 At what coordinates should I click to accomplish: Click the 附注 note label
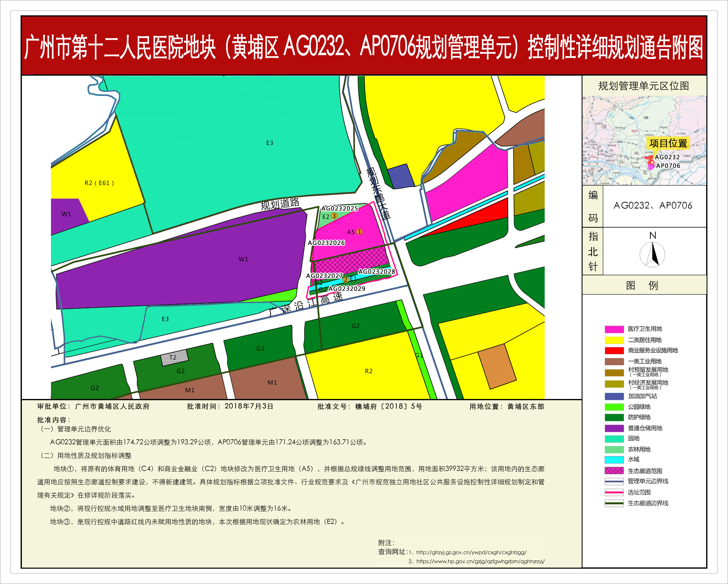[x=386, y=543]
